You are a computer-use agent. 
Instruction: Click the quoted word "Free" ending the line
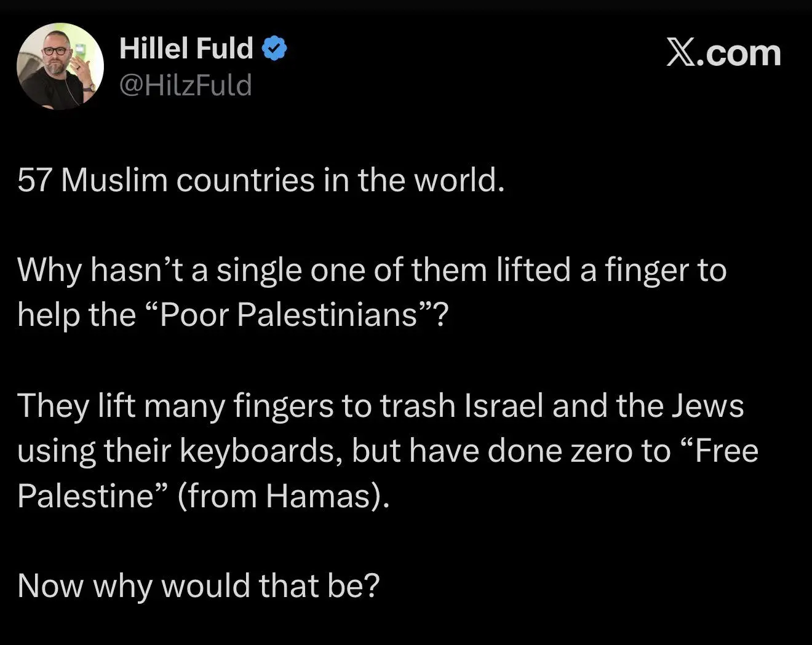pyautogui.click(x=728, y=451)
